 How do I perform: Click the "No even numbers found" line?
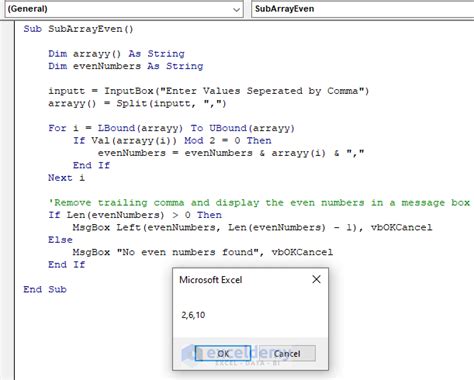(203, 252)
